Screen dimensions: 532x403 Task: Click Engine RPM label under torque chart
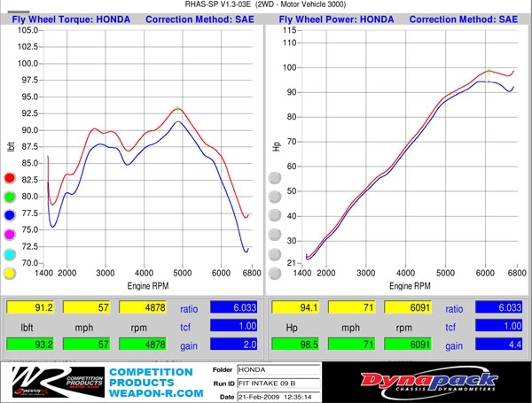pos(148,286)
